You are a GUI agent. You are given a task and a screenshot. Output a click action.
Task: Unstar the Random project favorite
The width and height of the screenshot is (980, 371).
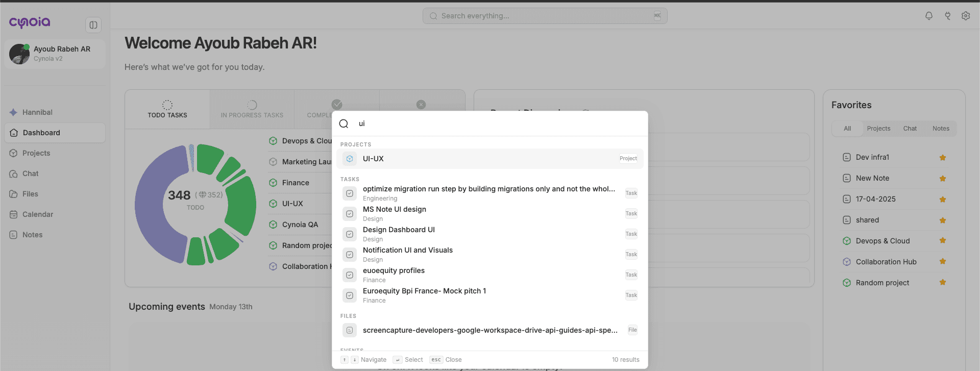[943, 282]
